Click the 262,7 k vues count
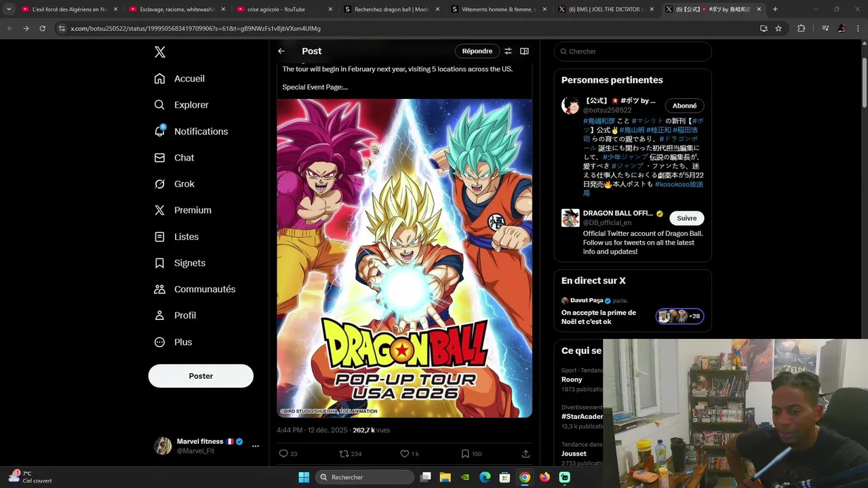This screenshot has width=868, height=488. (x=371, y=430)
